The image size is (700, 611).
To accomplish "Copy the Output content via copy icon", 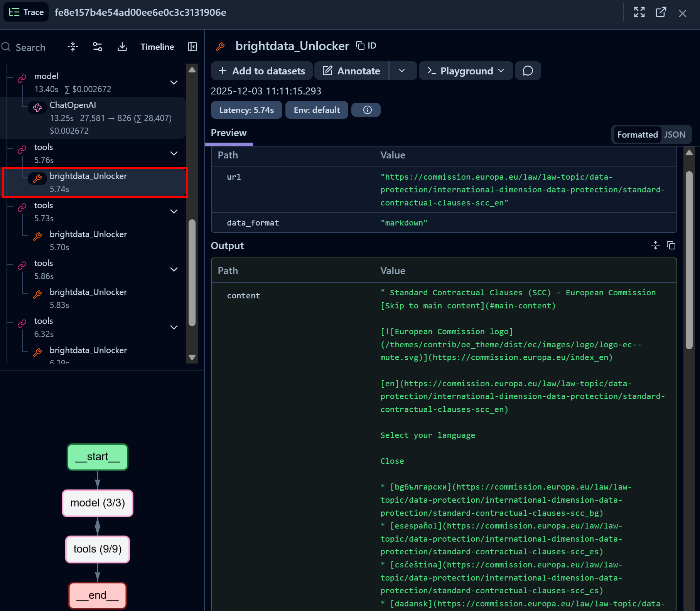I will tap(671, 246).
